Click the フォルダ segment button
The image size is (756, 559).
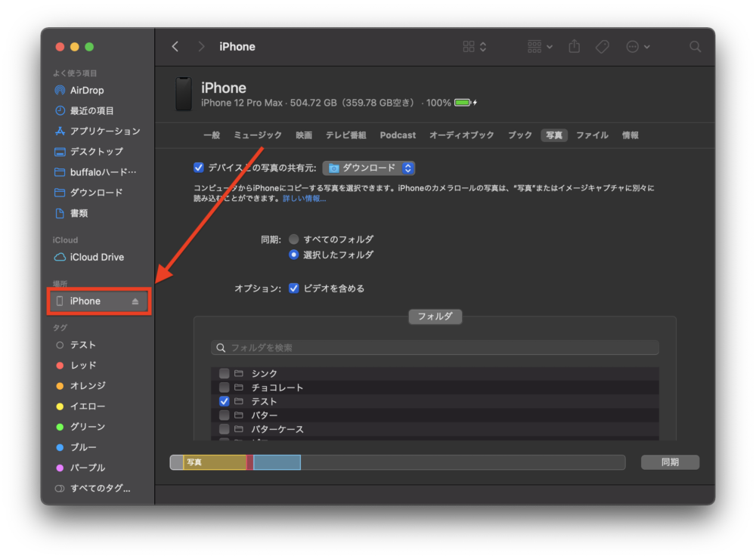[x=435, y=317]
